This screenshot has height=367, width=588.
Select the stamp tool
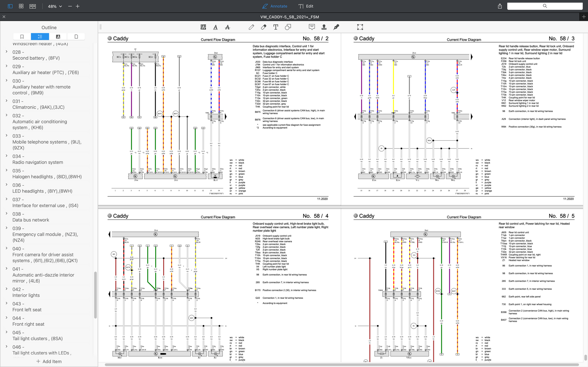(324, 27)
